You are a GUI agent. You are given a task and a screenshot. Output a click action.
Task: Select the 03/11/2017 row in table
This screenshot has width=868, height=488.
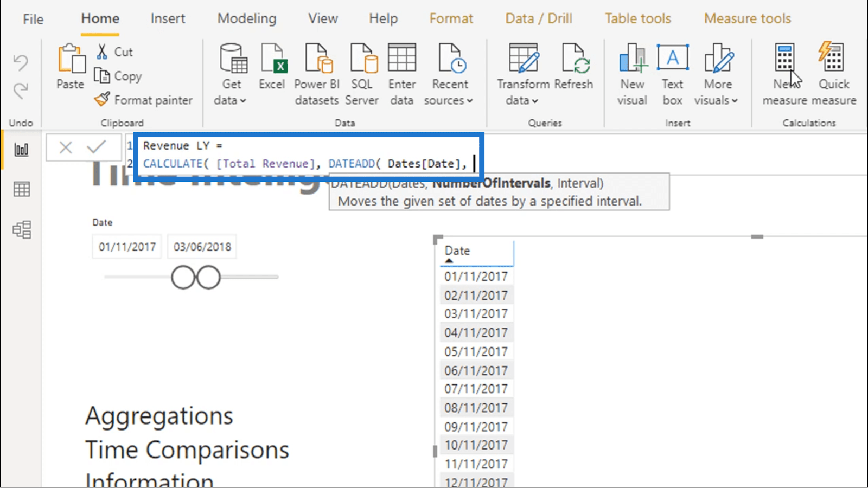pyautogui.click(x=476, y=314)
